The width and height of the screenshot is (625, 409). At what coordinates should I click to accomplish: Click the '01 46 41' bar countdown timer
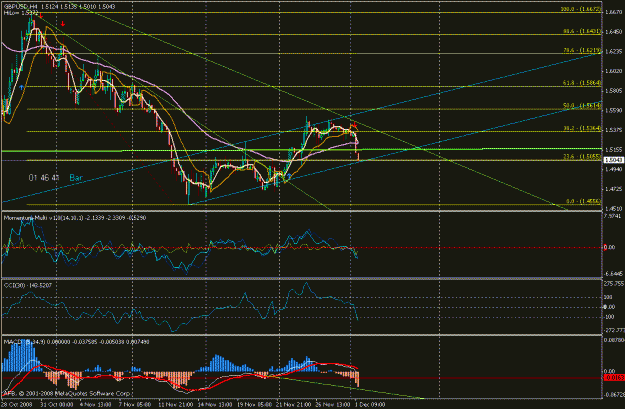[x=44, y=178]
